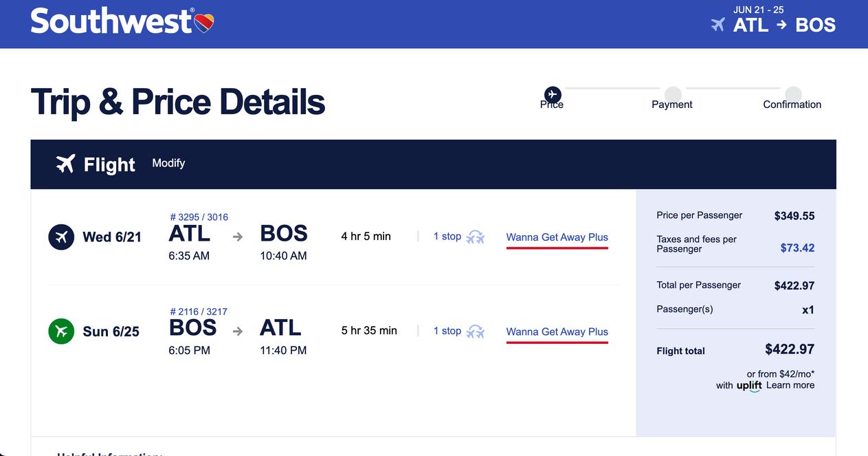The height and width of the screenshot is (456, 868).
Task: Click the white airplane icon beside Flight
Action: 65,164
